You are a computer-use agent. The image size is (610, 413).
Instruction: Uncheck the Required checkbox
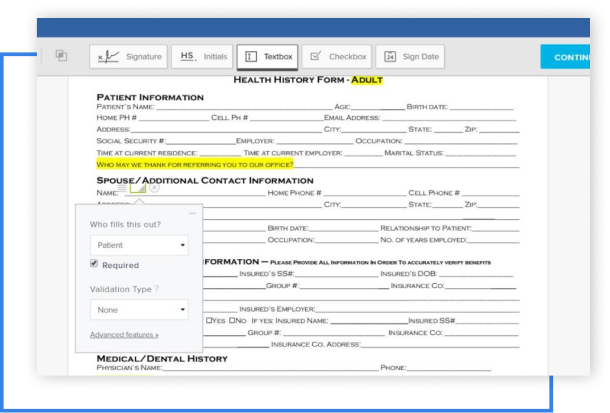coord(94,265)
